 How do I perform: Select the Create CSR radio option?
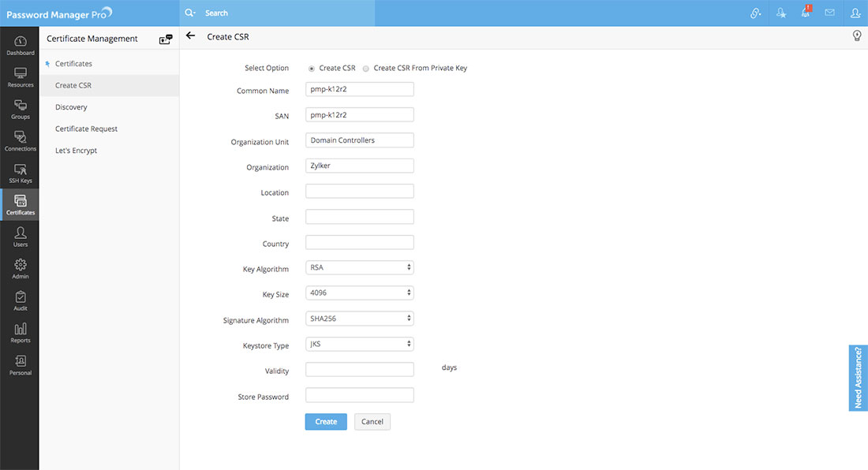(311, 68)
